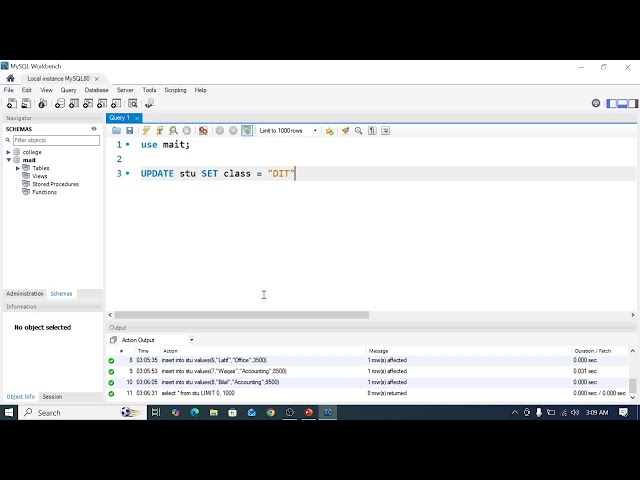Screen dimensions: 640x480
Task: Expand the college schema
Action: point(8,152)
